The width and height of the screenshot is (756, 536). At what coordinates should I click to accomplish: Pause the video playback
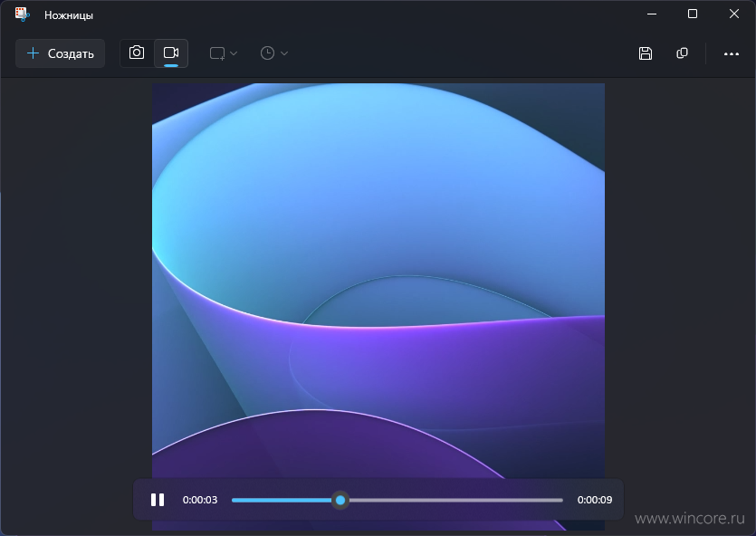pos(158,500)
